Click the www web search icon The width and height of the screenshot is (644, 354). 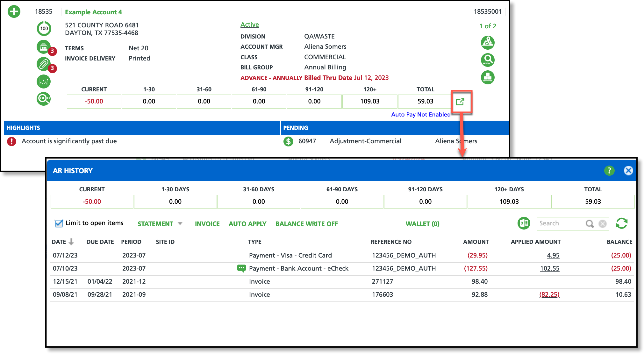click(x=487, y=60)
